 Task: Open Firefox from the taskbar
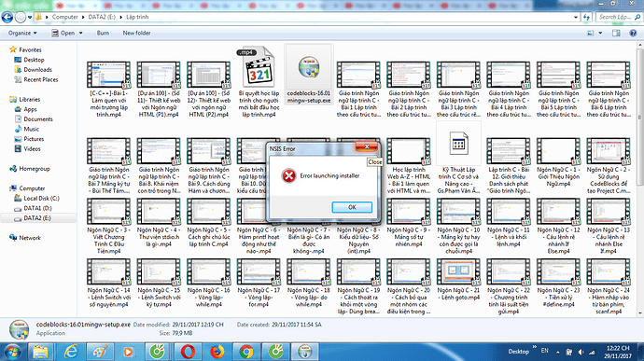(x=217, y=352)
